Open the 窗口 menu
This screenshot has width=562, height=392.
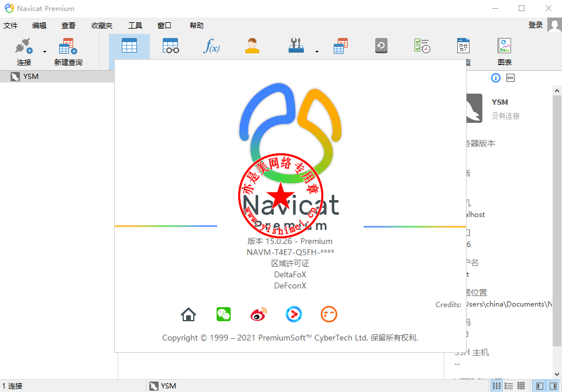pos(164,25)
